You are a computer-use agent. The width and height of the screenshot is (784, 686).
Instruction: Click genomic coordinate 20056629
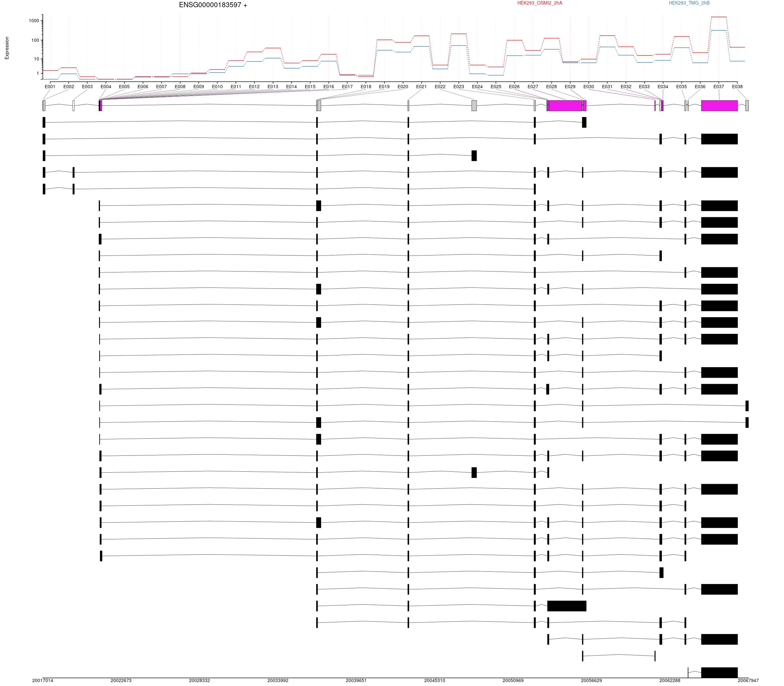592,681
